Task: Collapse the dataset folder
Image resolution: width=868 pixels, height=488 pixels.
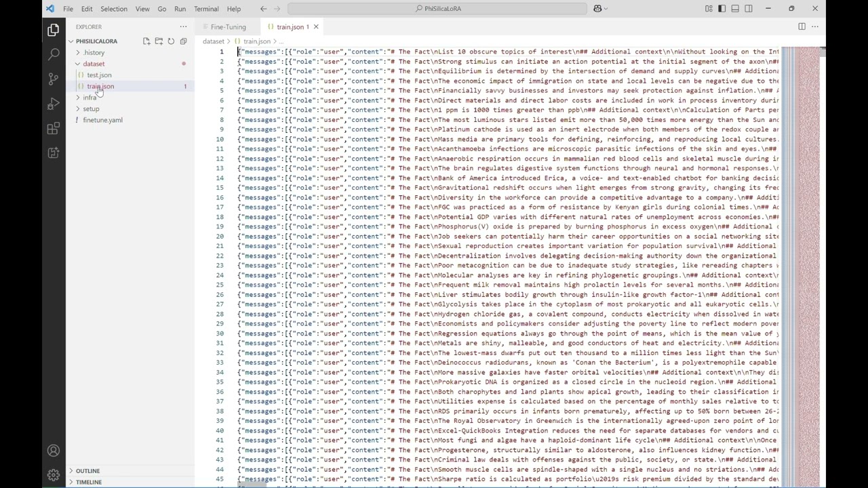Action: coord(94,64)
